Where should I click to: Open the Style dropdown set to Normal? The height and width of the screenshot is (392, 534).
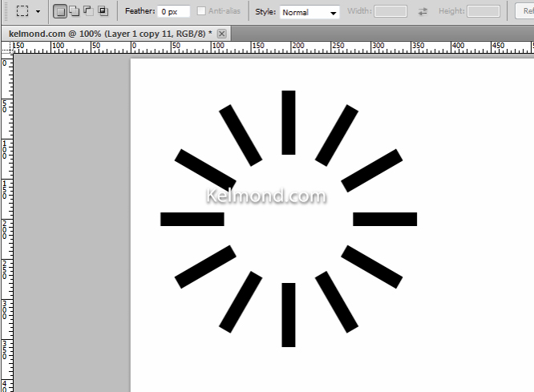click(309, 12)
